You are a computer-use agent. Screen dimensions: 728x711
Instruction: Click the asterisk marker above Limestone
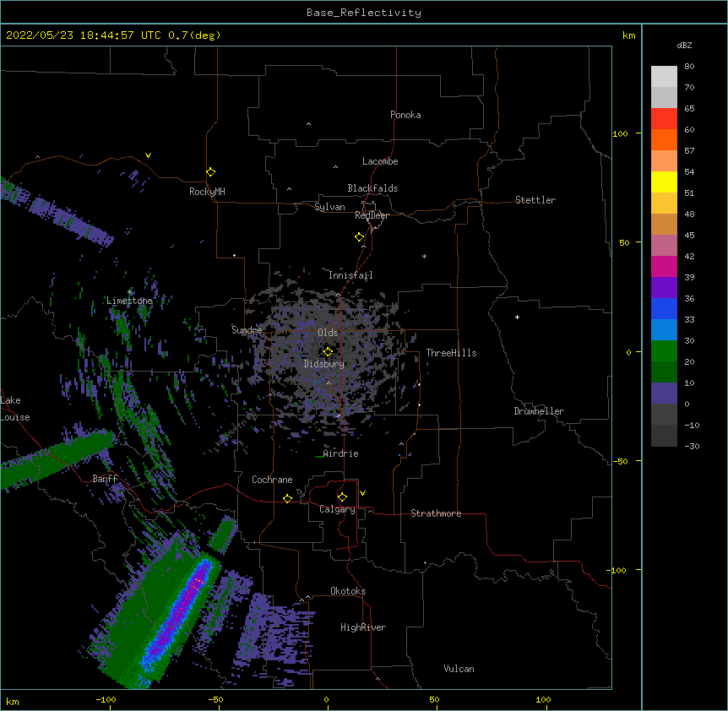(130, 292)
